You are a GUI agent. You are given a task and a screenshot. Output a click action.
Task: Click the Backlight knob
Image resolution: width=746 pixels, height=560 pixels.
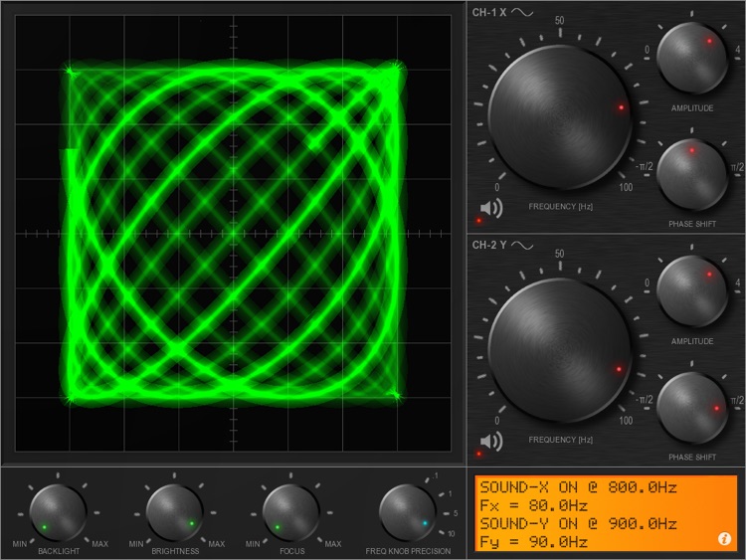(x=60, y=511)
